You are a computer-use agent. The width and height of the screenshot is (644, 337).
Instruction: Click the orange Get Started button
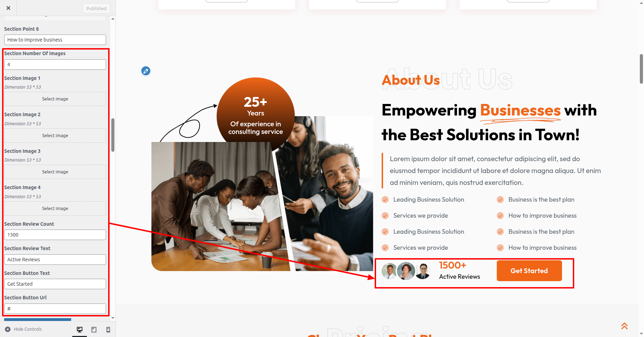tap(529, 271)
